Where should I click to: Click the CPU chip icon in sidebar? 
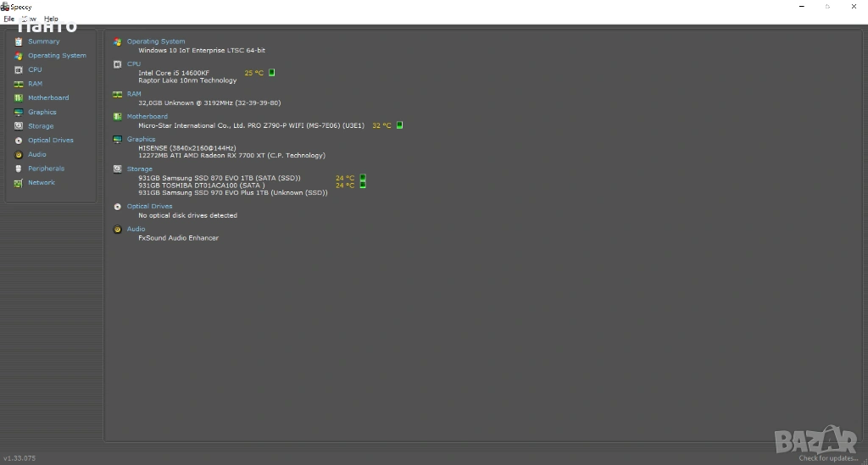[x=19, y=69]
